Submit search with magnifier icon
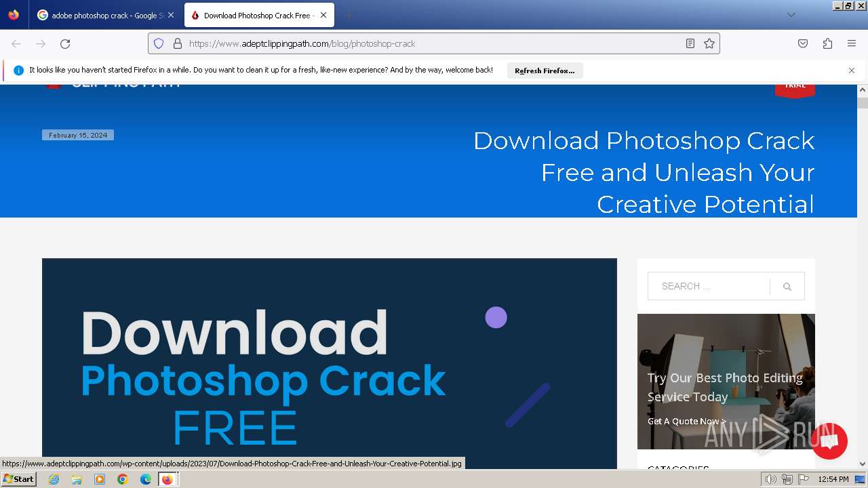 pos(787,287)
